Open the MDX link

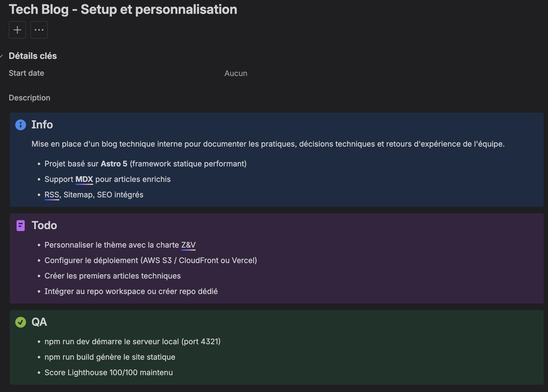click(84, 179)
